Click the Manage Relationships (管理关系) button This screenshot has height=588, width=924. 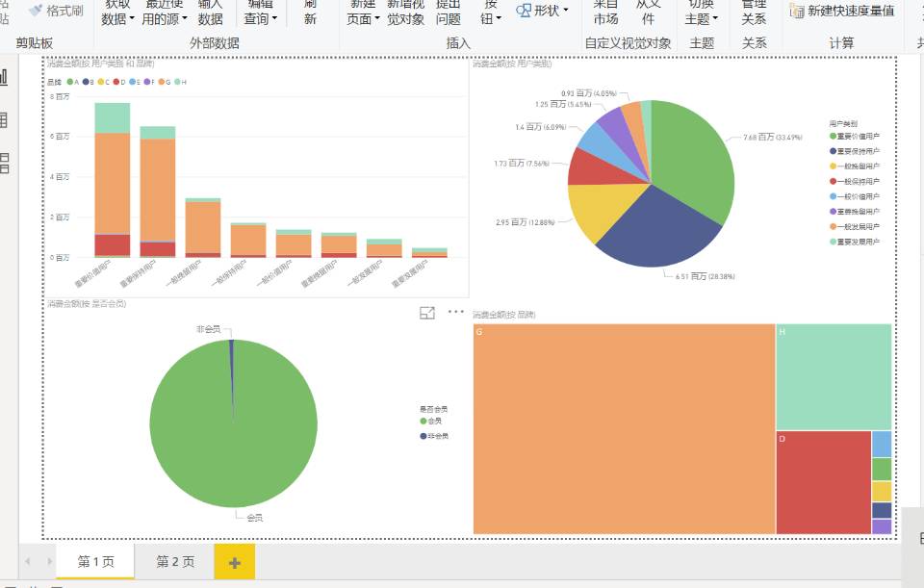754,13
